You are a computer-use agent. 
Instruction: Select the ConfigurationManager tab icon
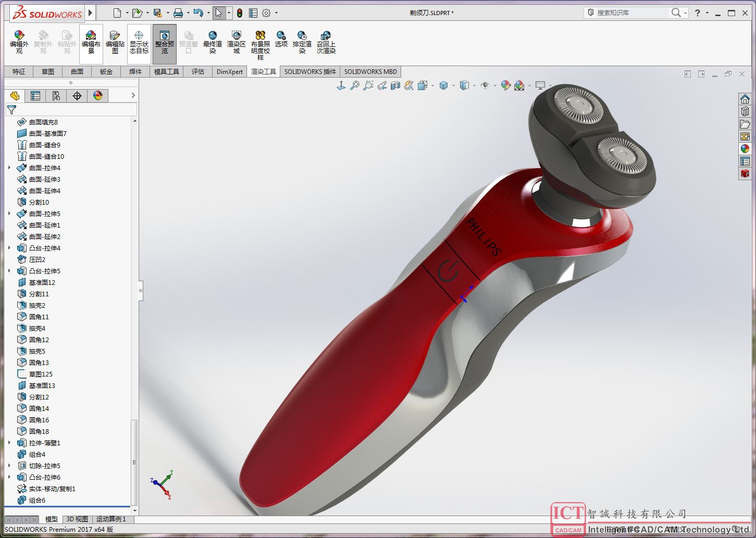coord(56,96)
